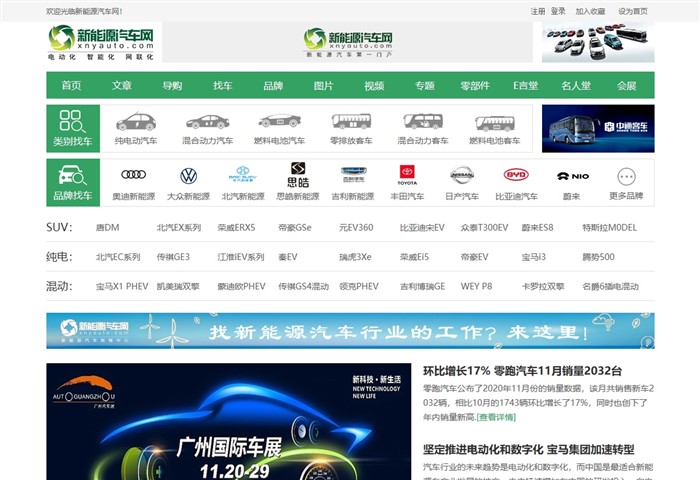Click 加入收藏 in top bar
The image size is (700, 480).
point(590,11)
